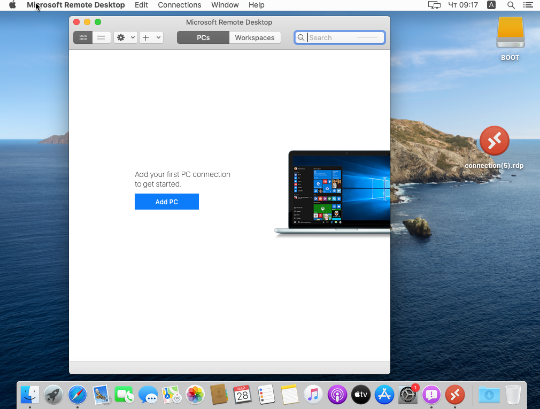This screenshot has width=540, height=409.
Task: Zoom window with green button
Action: (98, 22)
